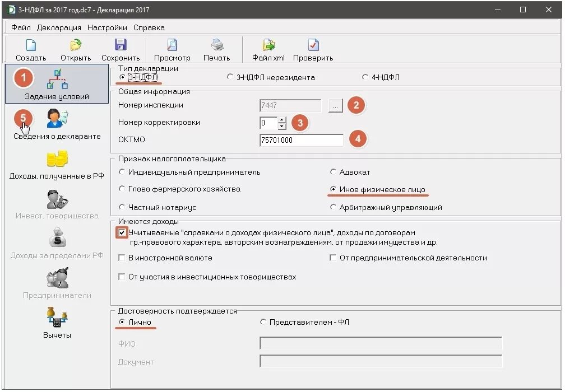Open the Декларация menu
This screenshot has width=565, height=392.
(x=59, y=27)
